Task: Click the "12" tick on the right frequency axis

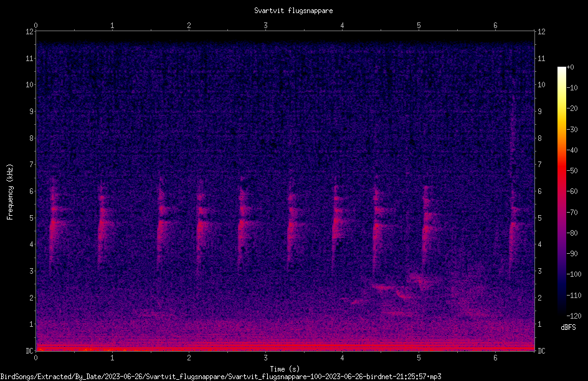Action: tap(541, 32)
